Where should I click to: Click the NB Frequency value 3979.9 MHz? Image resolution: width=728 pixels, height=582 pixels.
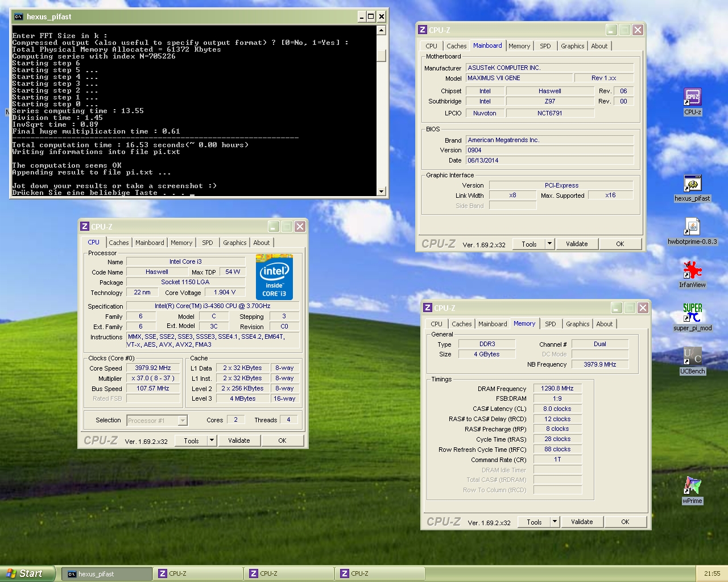click(600, 365)
